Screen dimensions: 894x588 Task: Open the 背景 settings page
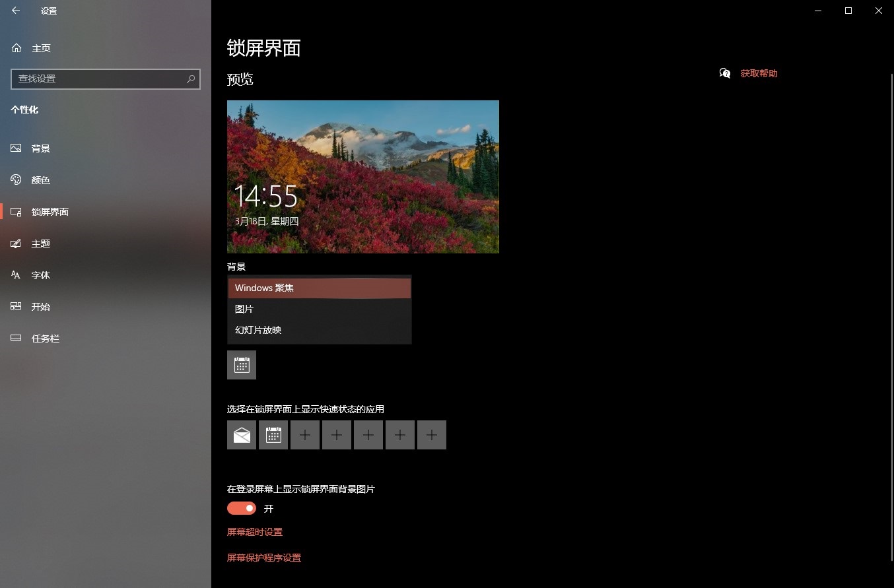click(106, 148)
